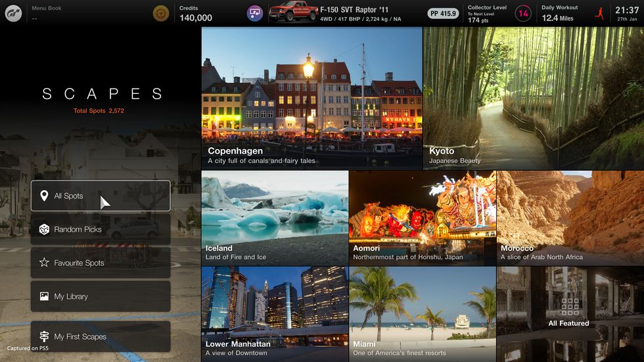
Task: Click the star icon on Favourite Spots
Action: (44, 263)
